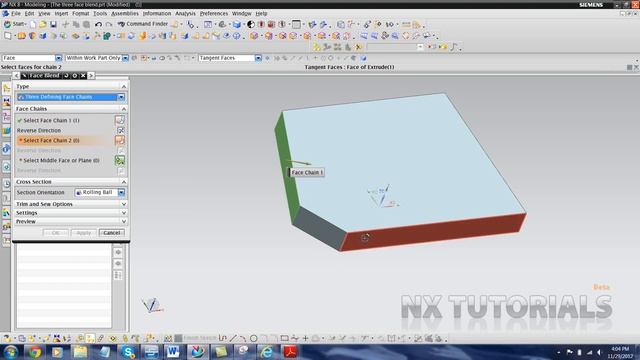Click the Open file folder icon

point(43,24)
